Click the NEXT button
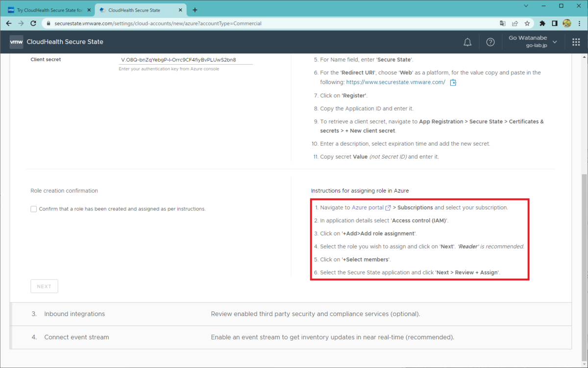 click(x=44, y=286)
